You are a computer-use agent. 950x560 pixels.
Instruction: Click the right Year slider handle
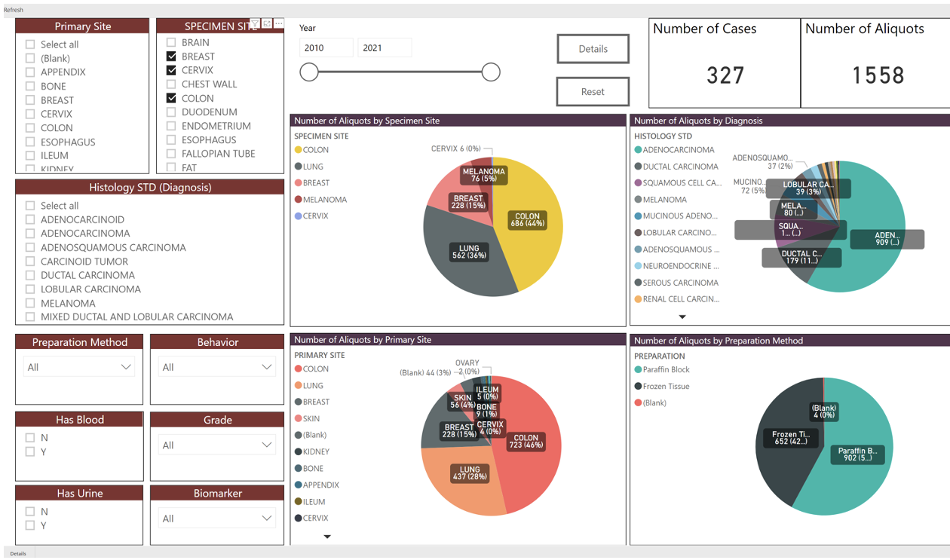(491, 72)
